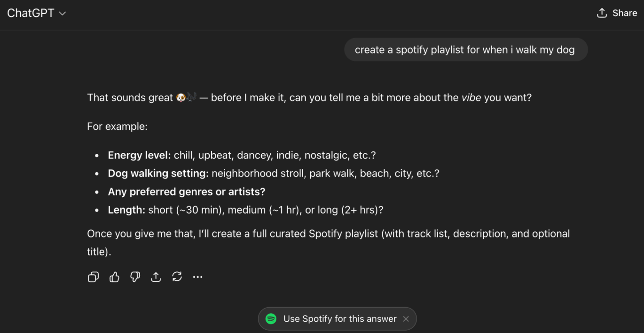Viewport: 644px width, 333px height.
Task: Click the thumbs down icon
Action: (135, 277)
